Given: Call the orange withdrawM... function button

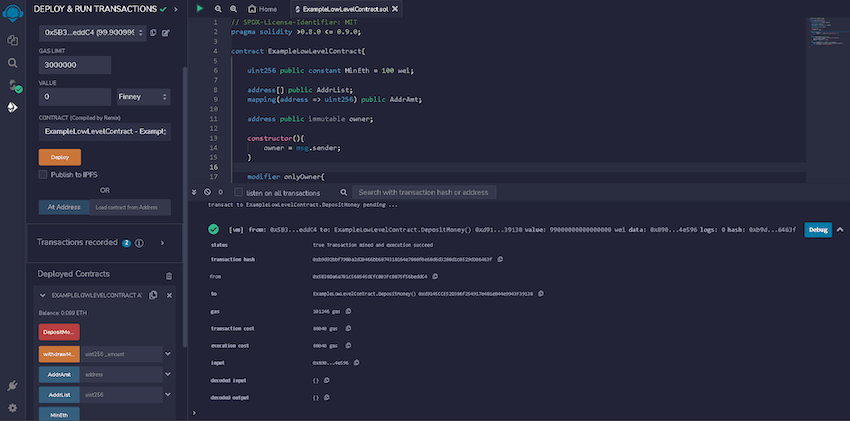Looking at the screenshot, I should (59, 354).
